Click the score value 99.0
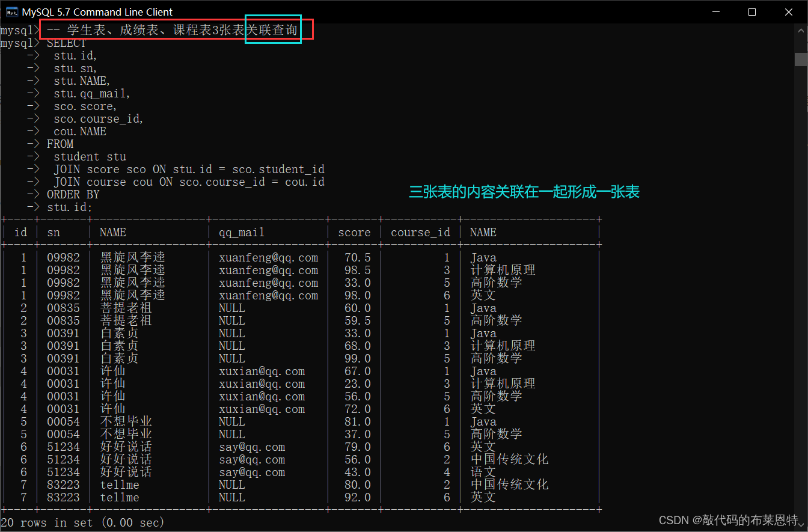The image size is (808, 532). pyautogui.click(x=358, y=359)
